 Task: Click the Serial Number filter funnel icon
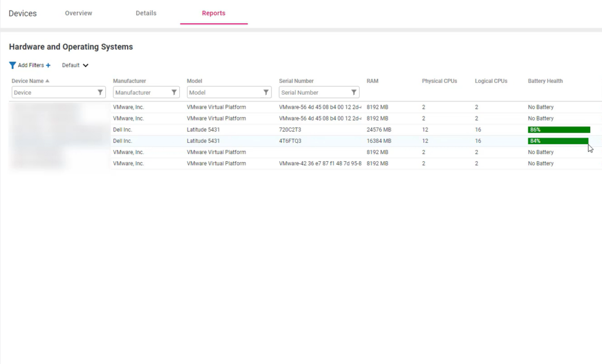click(353, 92)
